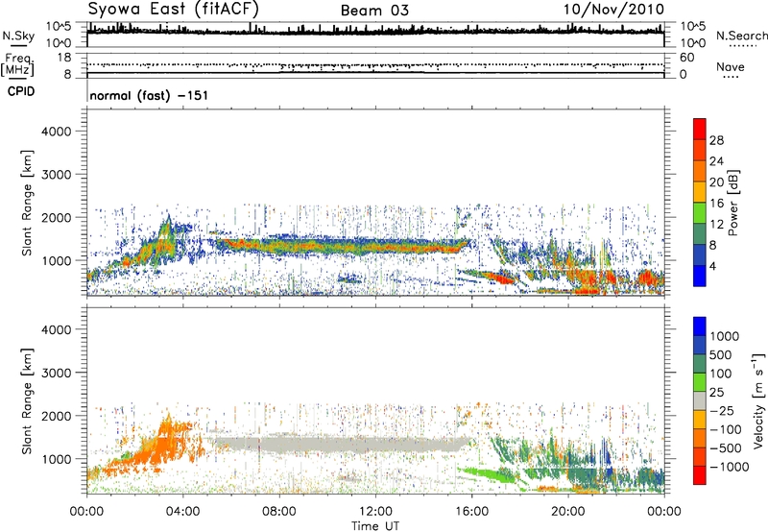Click the '4' Power colorbar tick

click(x=712, y=267)
